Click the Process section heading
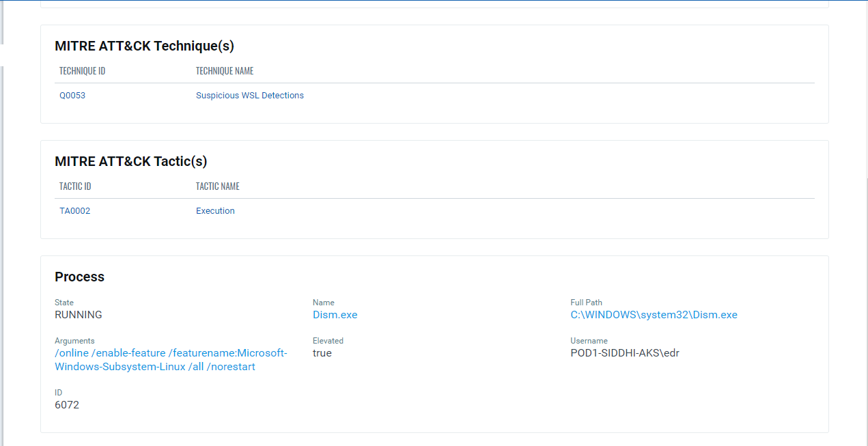 tap(79, 277)
